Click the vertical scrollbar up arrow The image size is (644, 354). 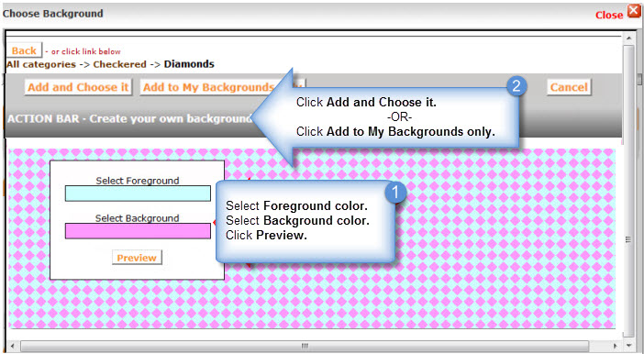point(628,38)
